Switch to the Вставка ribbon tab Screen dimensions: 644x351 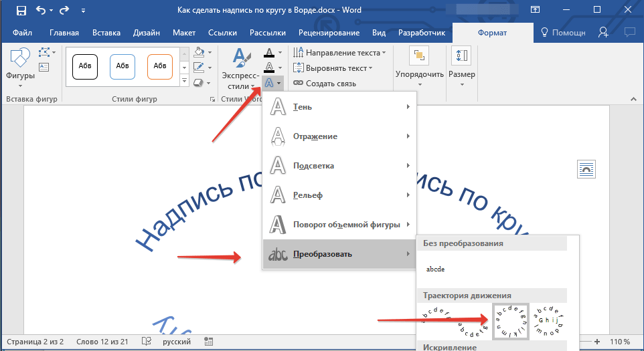(107, 33)
